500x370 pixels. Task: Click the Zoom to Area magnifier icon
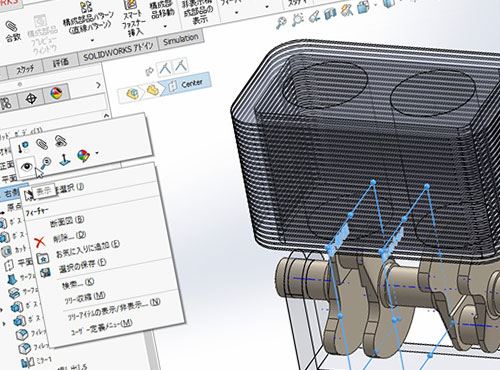click(x=297, y=20)
